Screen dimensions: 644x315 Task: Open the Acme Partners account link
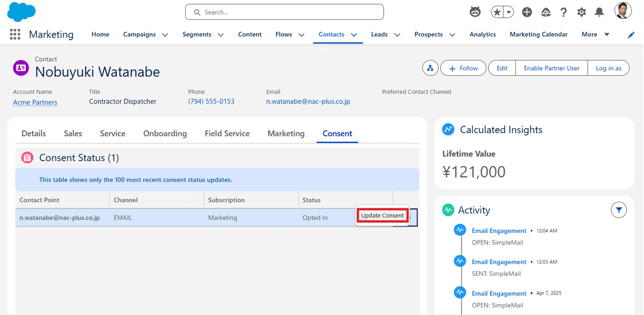click(x=35, y=102)
